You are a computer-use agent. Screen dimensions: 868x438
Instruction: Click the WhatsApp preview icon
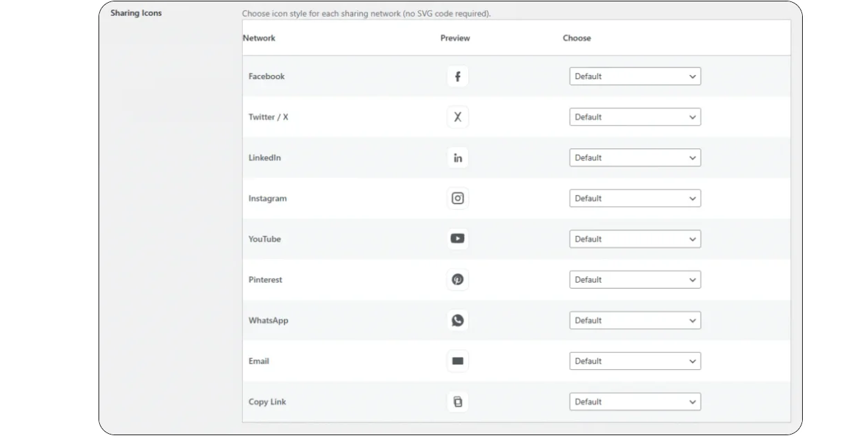457,320
